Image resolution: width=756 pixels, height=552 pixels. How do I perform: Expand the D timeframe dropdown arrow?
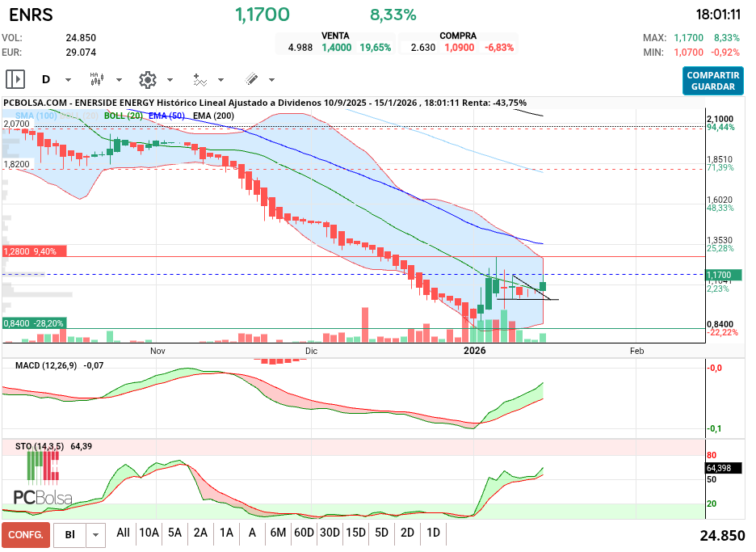point(68,80)
